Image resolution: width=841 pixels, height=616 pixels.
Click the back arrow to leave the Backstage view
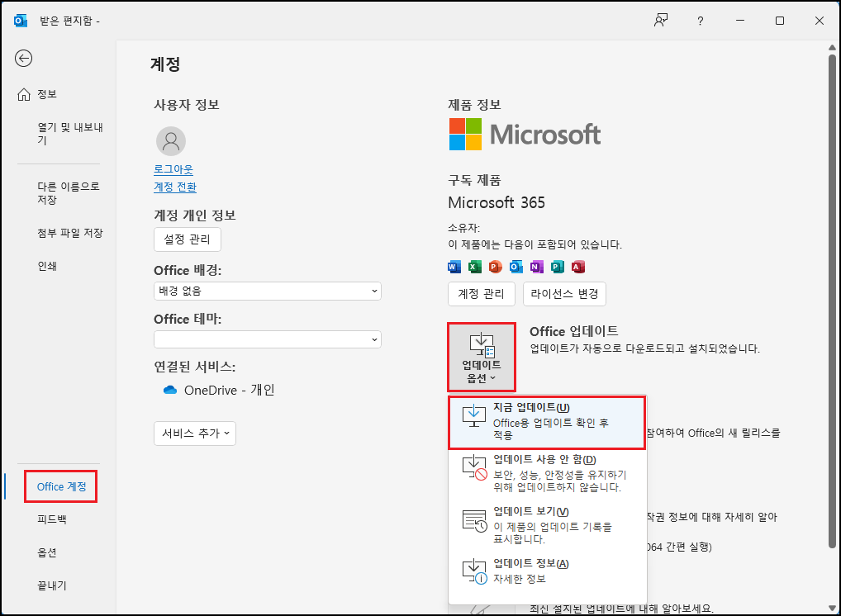24,58
